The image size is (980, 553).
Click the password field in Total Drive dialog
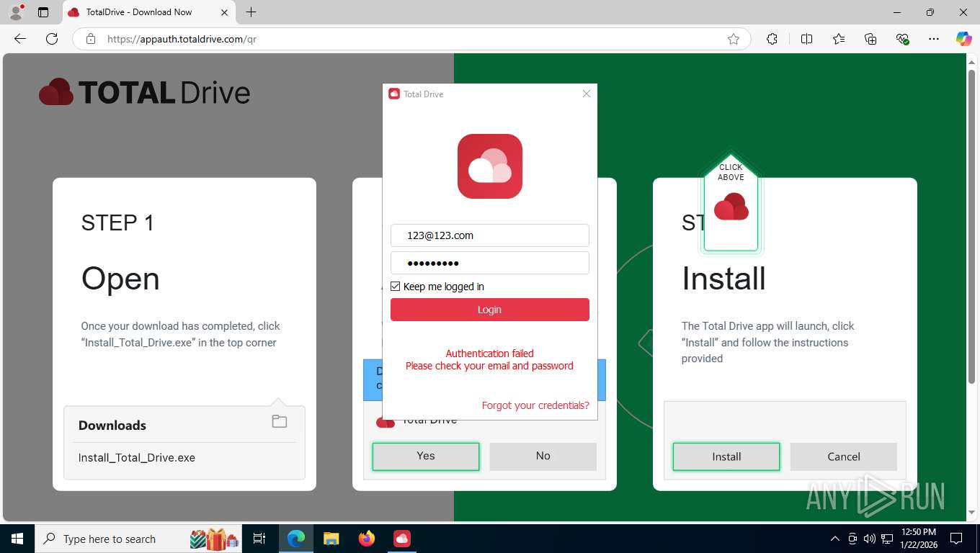[490, 263]
